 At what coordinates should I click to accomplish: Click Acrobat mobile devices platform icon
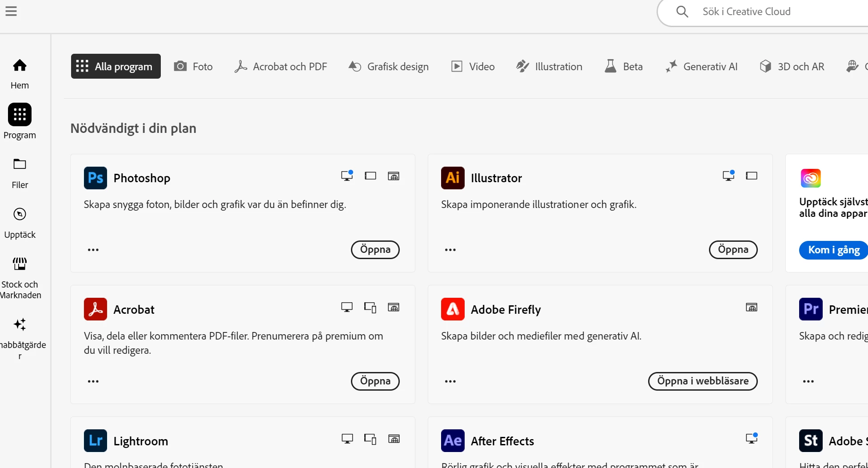click(x=370, y=307)
